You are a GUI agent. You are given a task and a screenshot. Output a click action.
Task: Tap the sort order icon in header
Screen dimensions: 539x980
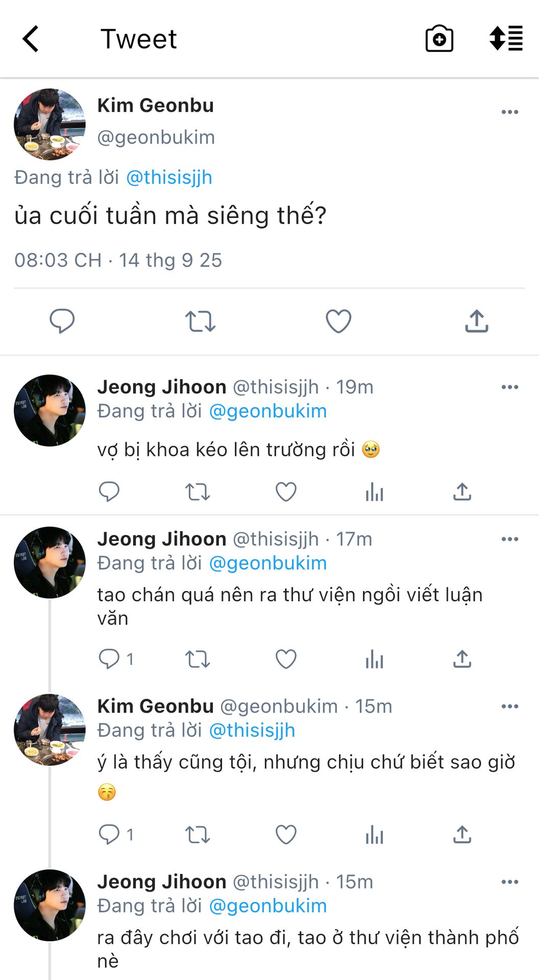505,39
